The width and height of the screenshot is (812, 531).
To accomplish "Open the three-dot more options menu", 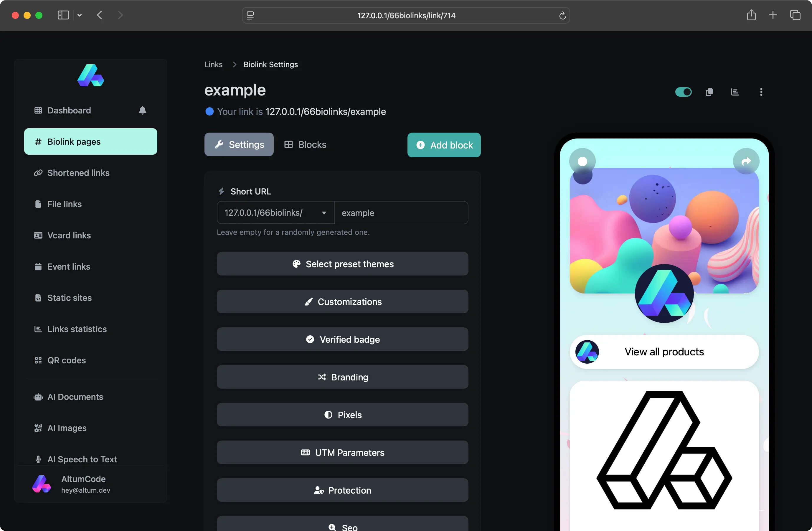I will click(761, 92).
